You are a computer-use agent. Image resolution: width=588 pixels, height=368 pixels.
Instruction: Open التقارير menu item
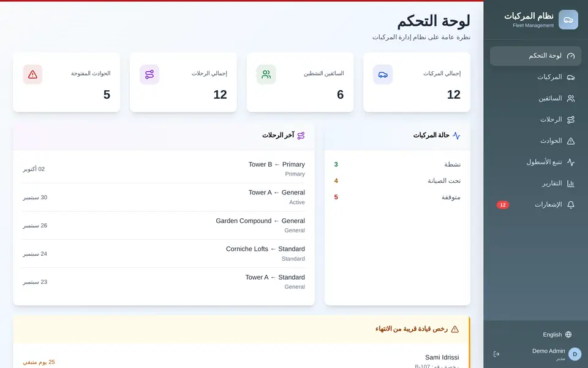[x=535, y=183]
